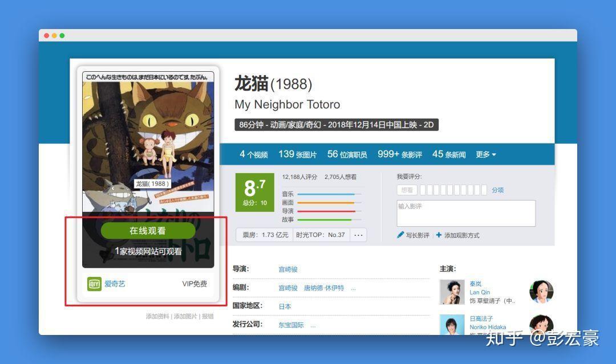Open the 日本 country link
Viewport: 616px width, 364px height.
[x=285, y=306]
